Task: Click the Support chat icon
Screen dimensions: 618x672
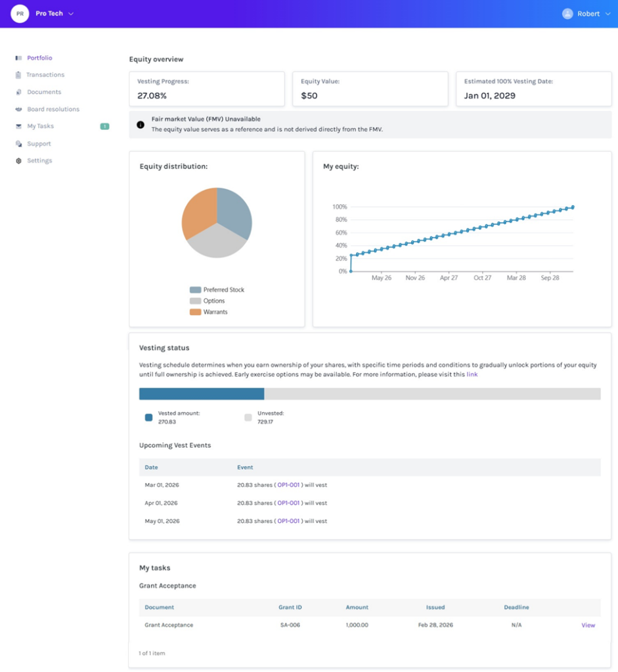Action: [18, 143]
